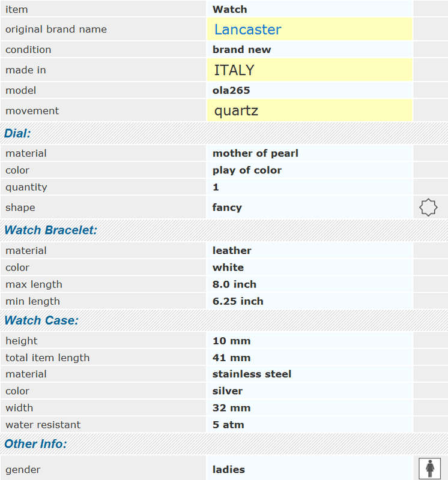The height and width of the screenshot is (480, 448).
Task: Click the Other Info section header
Action: 35,443
